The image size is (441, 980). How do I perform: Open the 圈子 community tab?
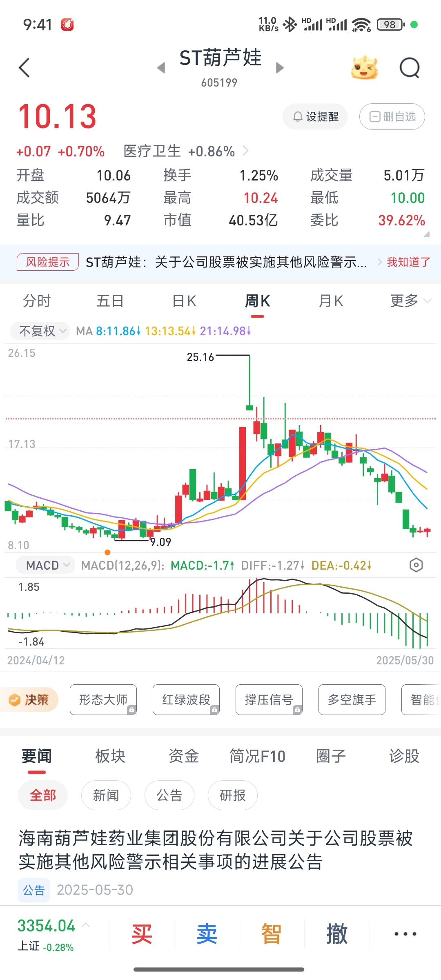(x=331, y=756)
